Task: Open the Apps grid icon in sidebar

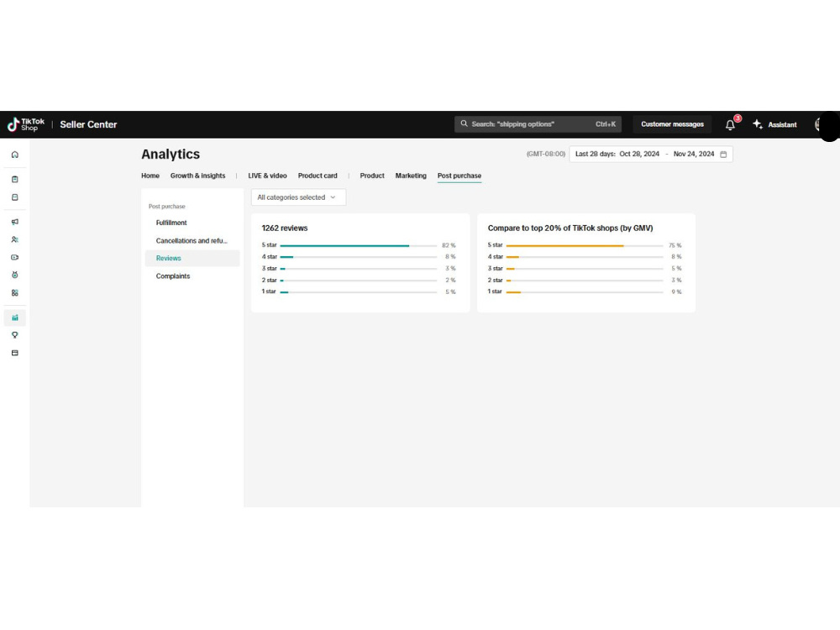Action: point(15,293)
